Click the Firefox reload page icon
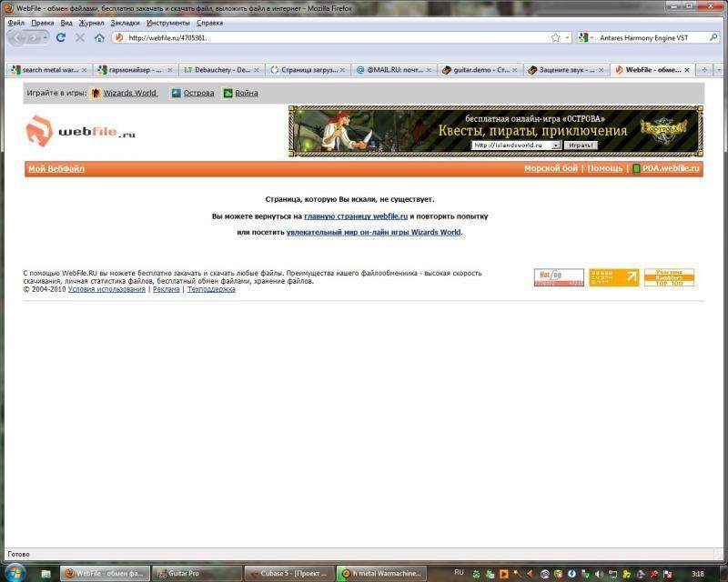The width and height of the screenshot is (728, 582). click(x=61, y=38)
